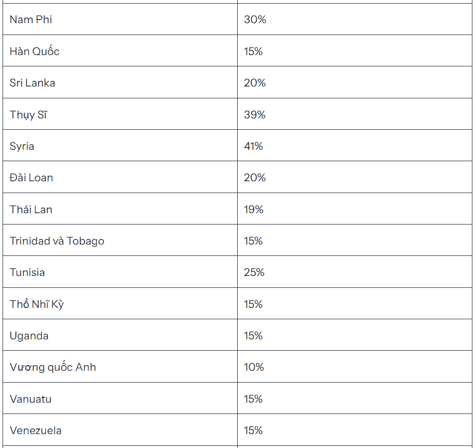Select the 10% value for Vương quốc Anh

pyautogui.click(x=254, y=367)
